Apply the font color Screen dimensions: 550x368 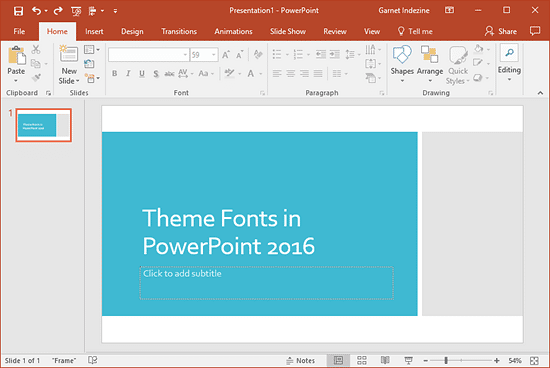250,74
